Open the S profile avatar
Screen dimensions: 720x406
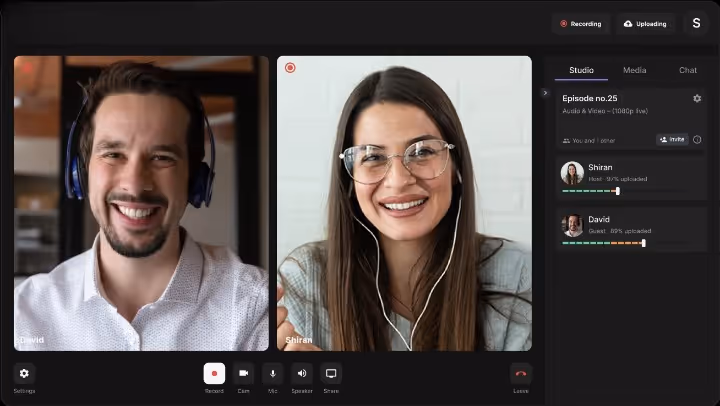[x=697, y=23]
